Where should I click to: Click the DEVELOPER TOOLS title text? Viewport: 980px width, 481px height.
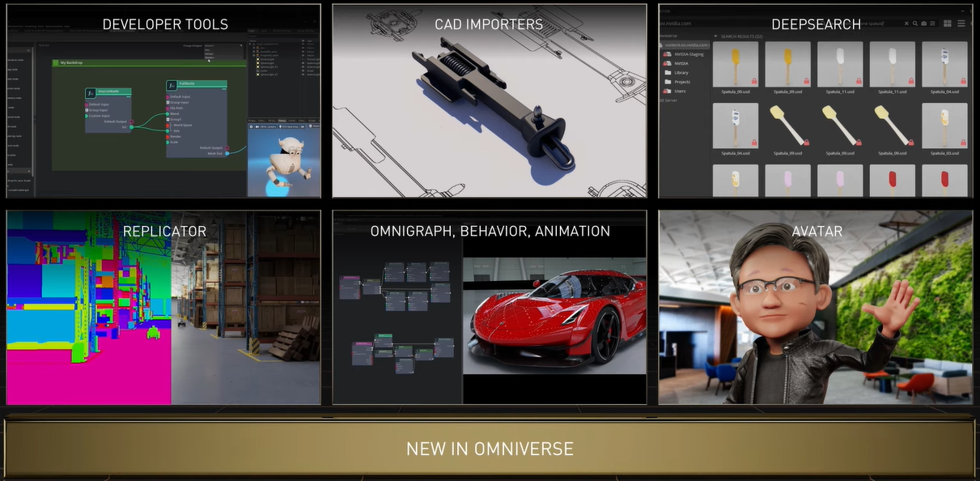pos(165,24)
